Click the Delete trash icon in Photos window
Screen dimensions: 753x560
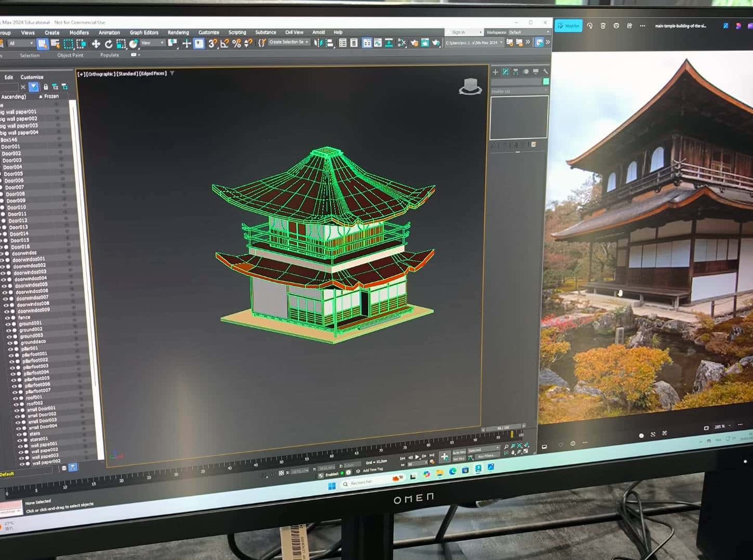click(603, 25)
